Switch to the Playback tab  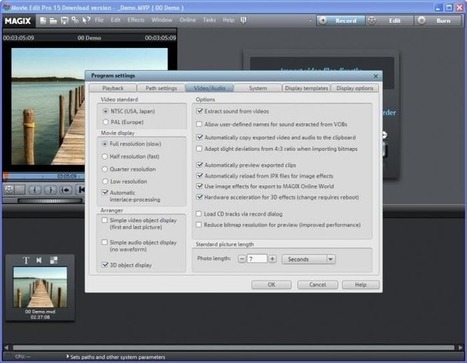click(x=113, y=88)
